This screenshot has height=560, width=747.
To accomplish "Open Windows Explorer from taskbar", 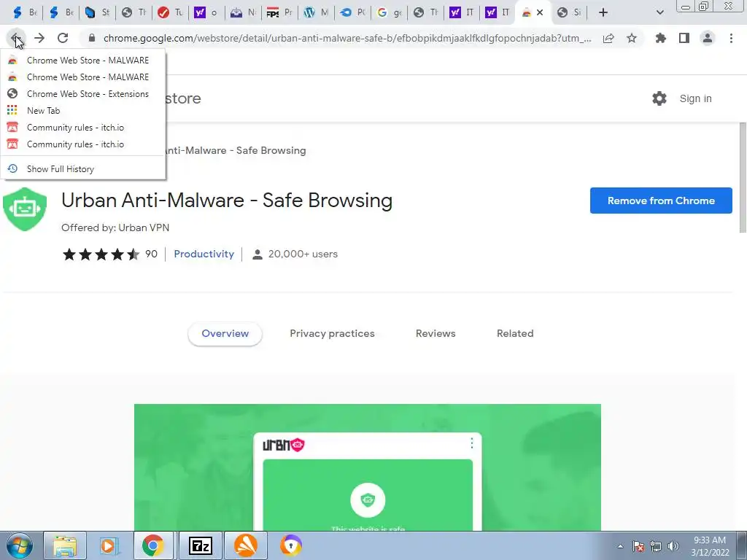I will pyautogui.click(x=65, y=545).
